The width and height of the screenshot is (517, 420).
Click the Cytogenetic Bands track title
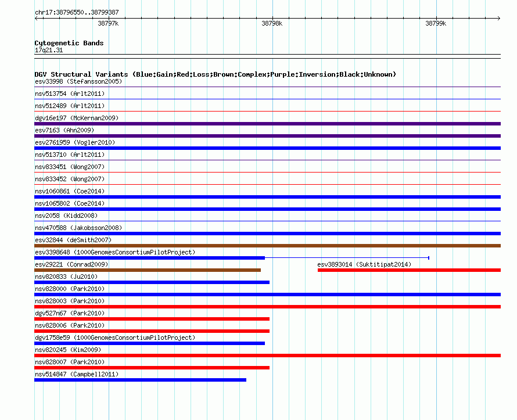pyautogui.click(x=69, y=43)
